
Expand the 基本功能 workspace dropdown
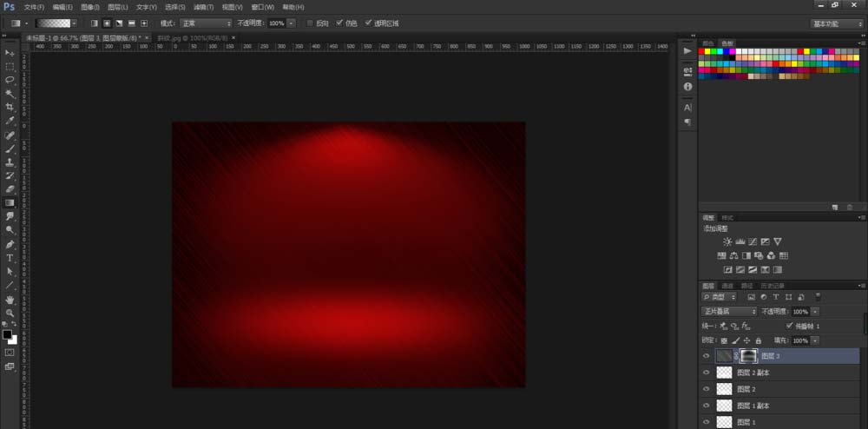point(837,23)
